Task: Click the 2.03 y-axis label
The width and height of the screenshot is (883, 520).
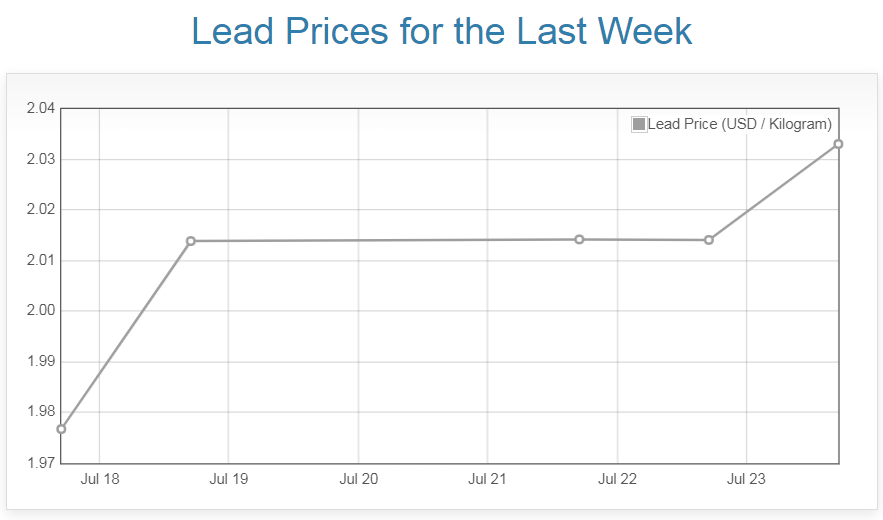Action: (x=40, y=160)
